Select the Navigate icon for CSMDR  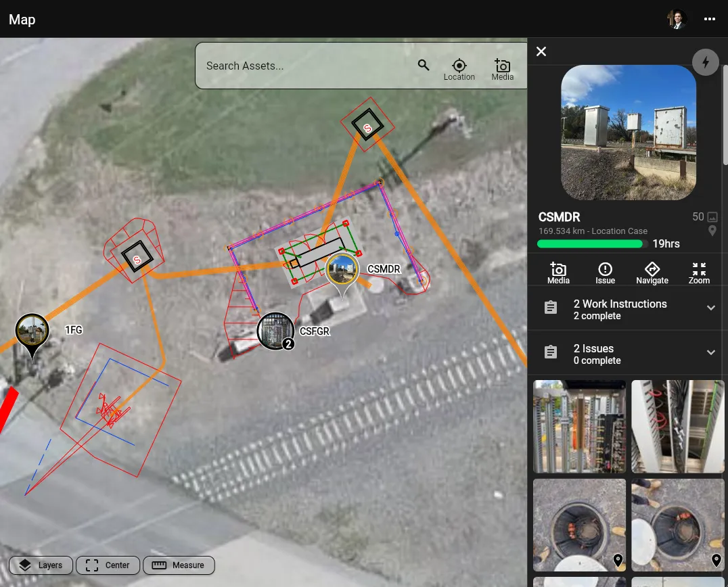[x=652, y=271]
